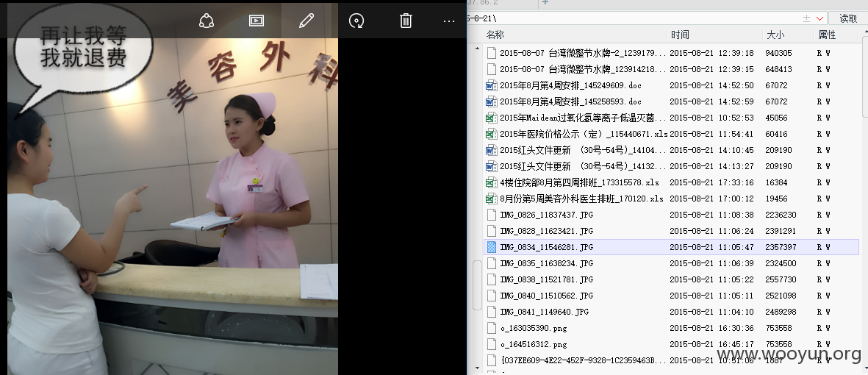The width and height of the screenshot is (868, 375).
Task: Select file name 8月份第5周美容外科医生排班_170120.xls
Action: (581, 199)
